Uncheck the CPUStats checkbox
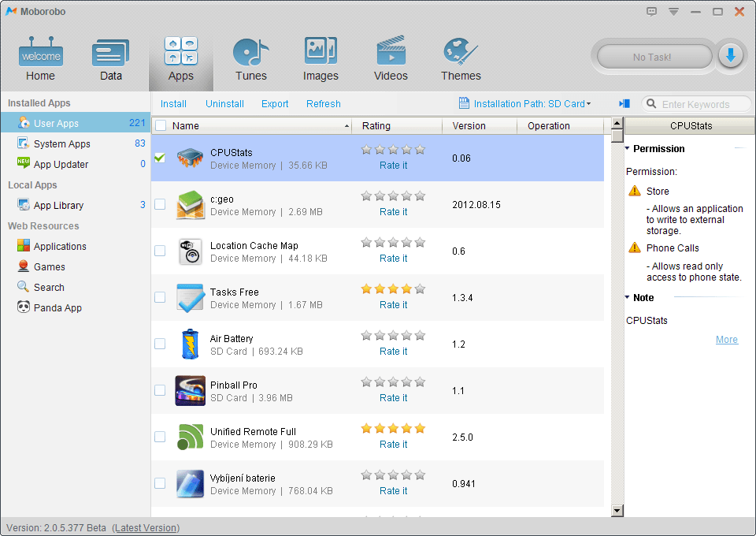The image size is (756, 536). [x=160, y=158]
